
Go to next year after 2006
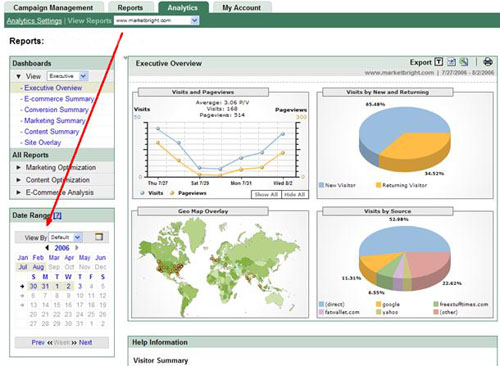tap(77, 248)
